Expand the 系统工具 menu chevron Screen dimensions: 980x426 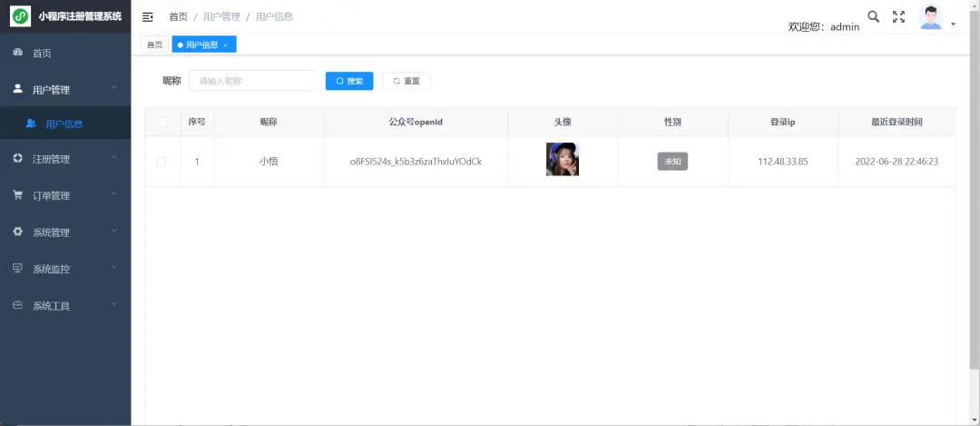(x=114, y=304)
